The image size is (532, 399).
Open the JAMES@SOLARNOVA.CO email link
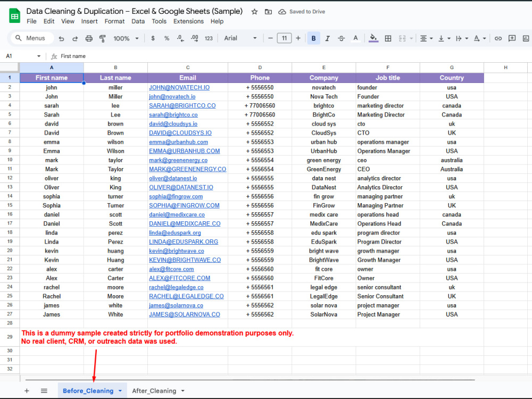[x=185, y=314]
